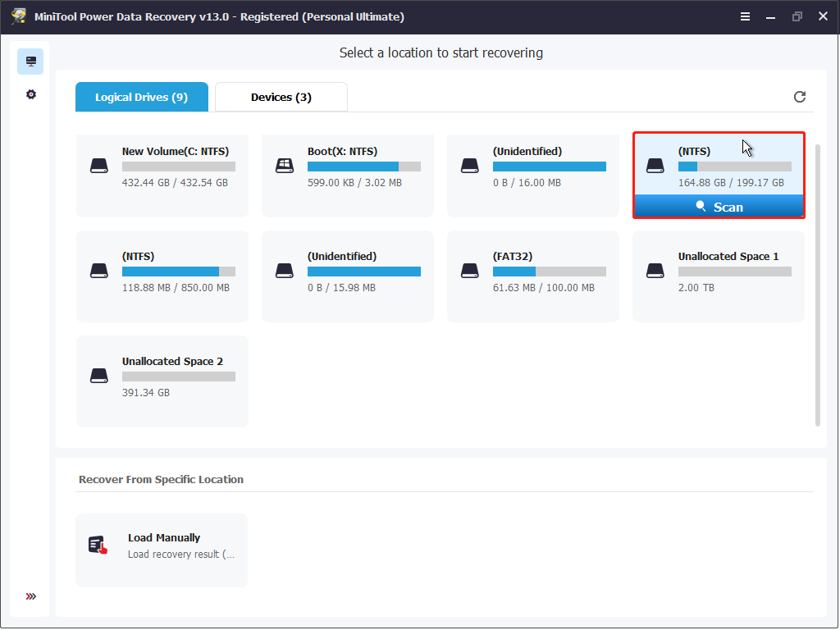This screenshot has height=630, width=840.
Task: Click the "Unallocated Space 2" label
Action: click(x=172, y=362)
